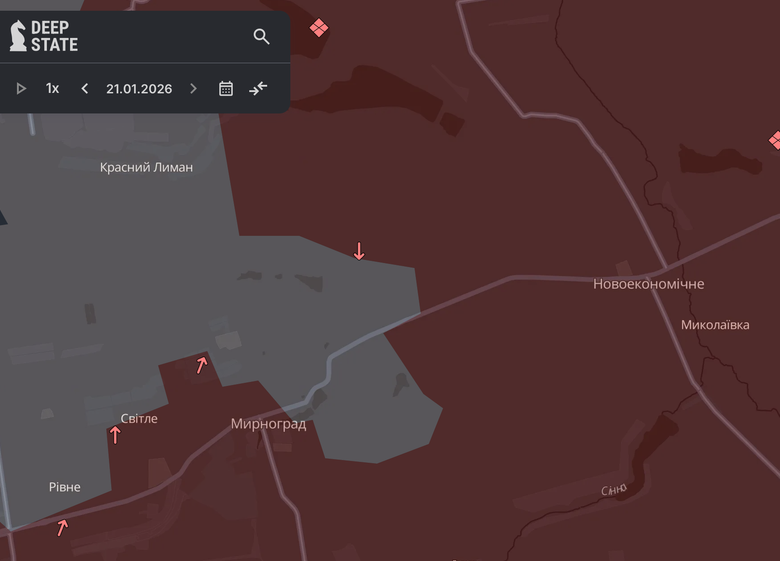Click the downward attack arrow north of Мирноград
Viewport: 780px width, 561px height.
tap(359, 251)
